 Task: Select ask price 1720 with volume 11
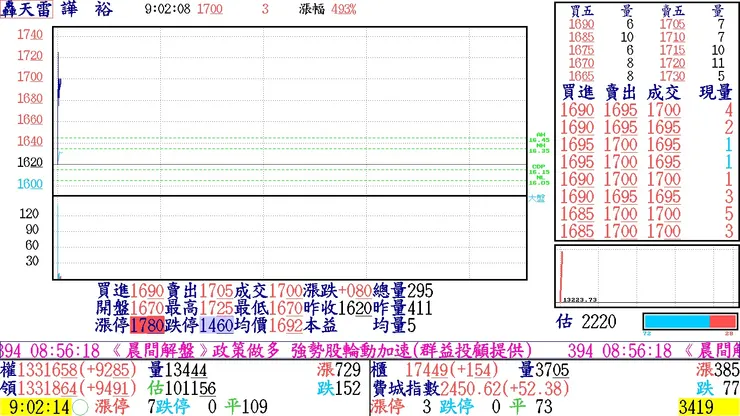pos(692,63)
